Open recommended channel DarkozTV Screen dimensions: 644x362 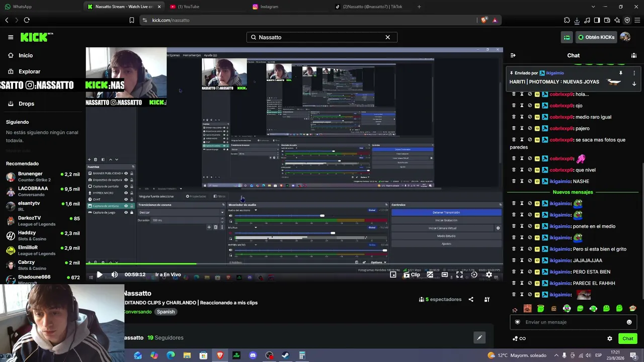43,221
